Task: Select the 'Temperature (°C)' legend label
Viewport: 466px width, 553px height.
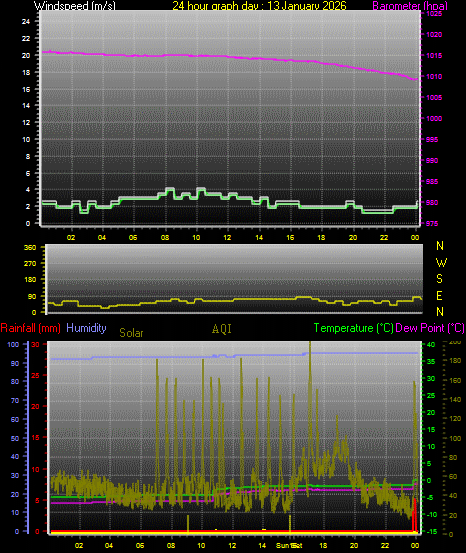Action: [x=353, y=328]
